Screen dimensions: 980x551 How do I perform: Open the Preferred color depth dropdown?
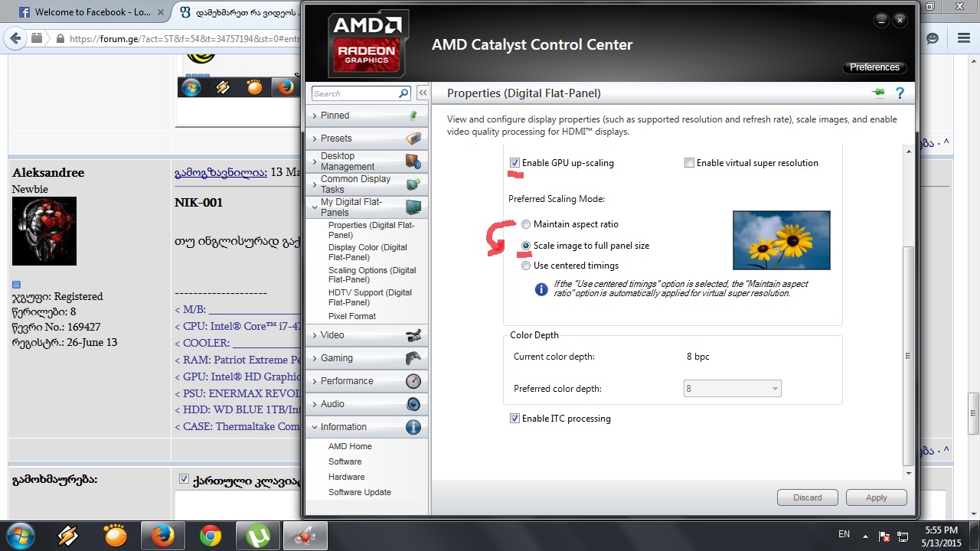coord(732,389)
